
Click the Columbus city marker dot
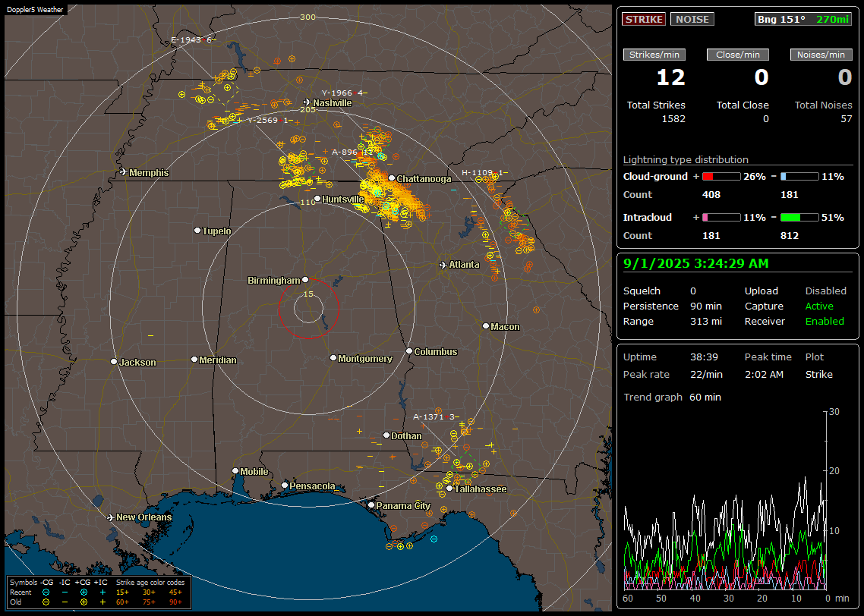pos(409,350)
